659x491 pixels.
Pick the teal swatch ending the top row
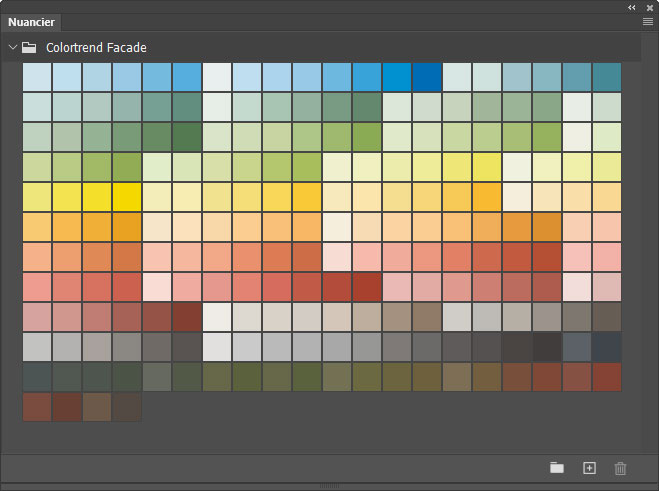pyautogui.click(x=607, y=77)
